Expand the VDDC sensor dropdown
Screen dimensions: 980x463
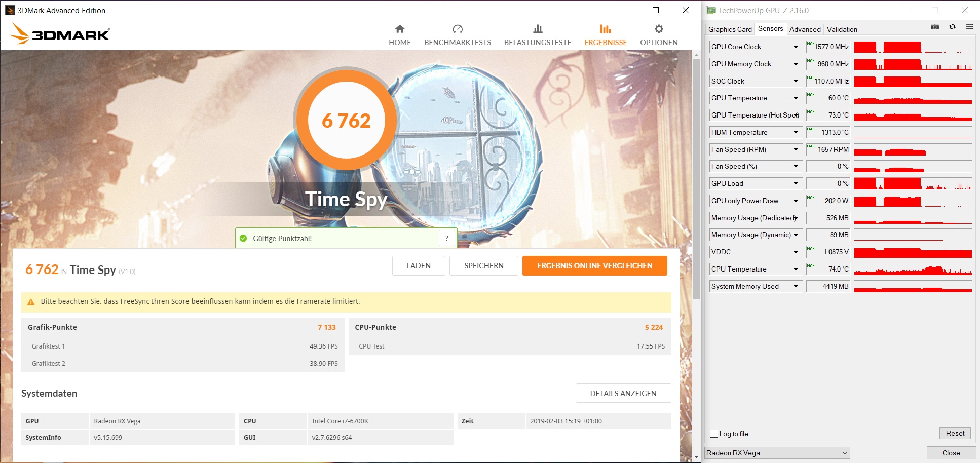pyautogui.click(x=796, y=252)
